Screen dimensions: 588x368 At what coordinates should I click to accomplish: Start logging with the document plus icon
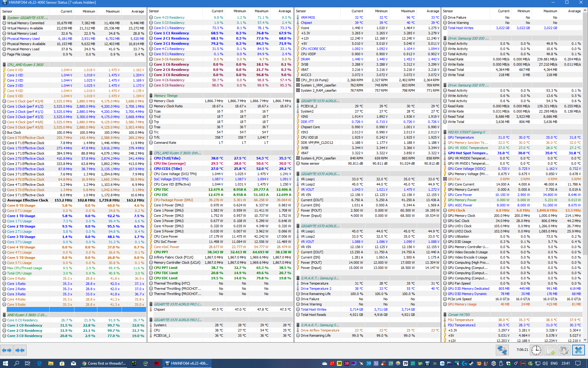(x=550, y=350)
